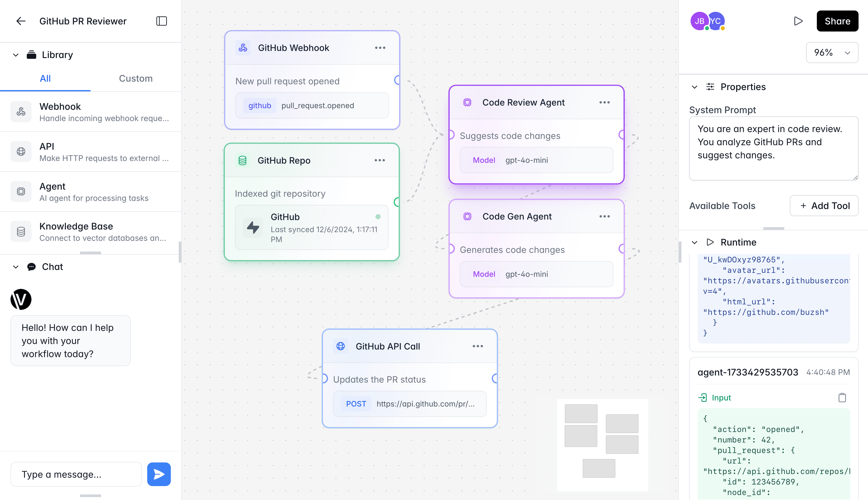Open three-dot menu on Code Review Agent

605,102
